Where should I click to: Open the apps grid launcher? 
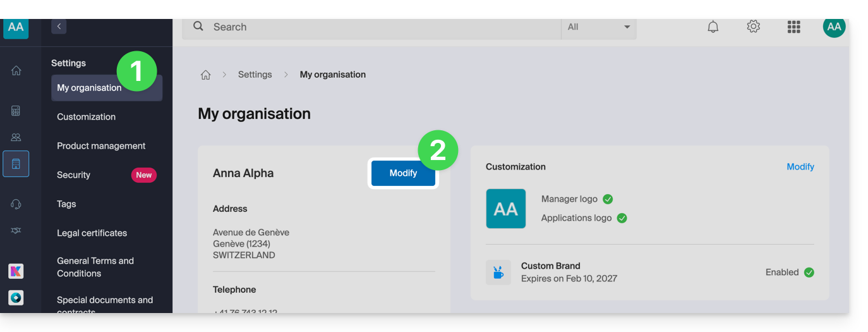(793, 27)
